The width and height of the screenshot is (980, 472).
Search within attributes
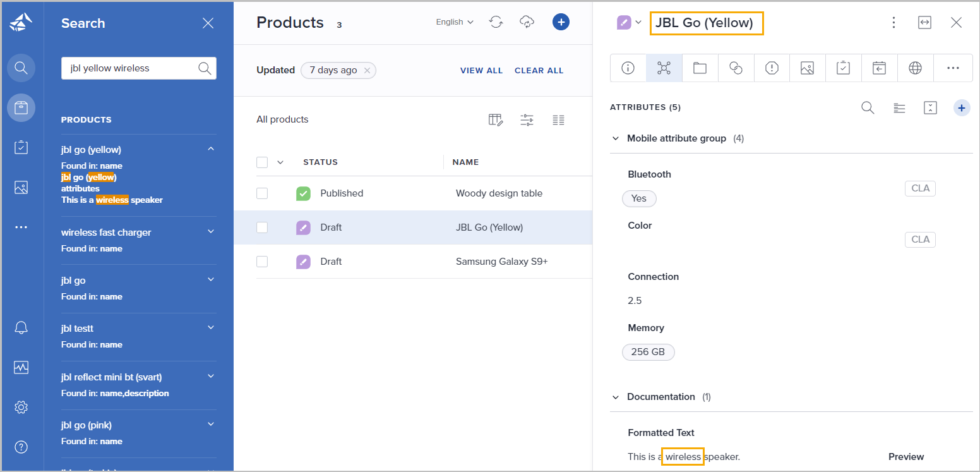coord(868,108)
